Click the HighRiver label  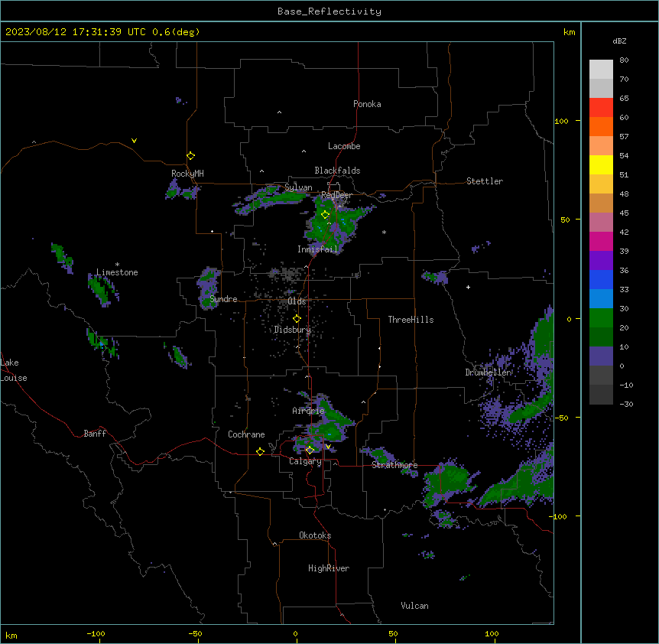329,568
